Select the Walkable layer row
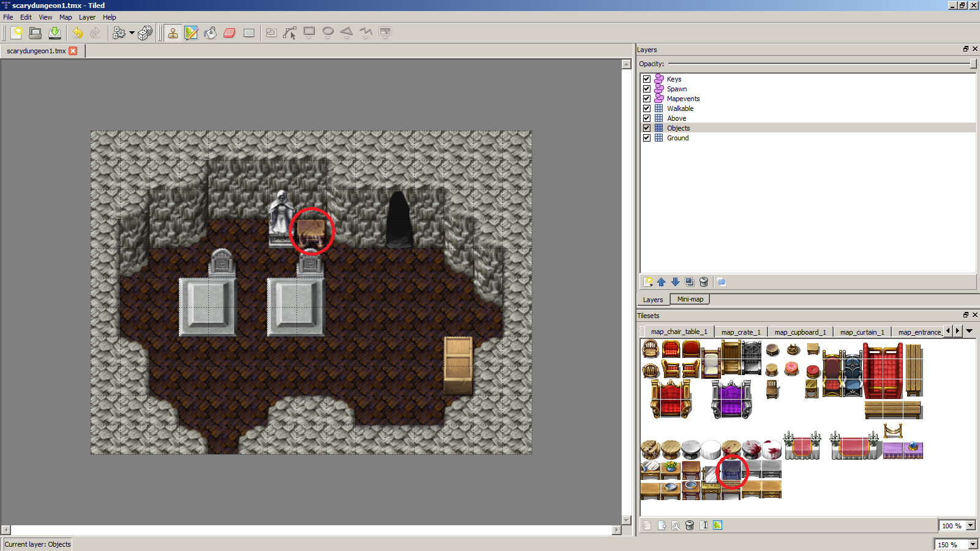Image resolution: width=980 pixels, height=551 pixels. 808,108
